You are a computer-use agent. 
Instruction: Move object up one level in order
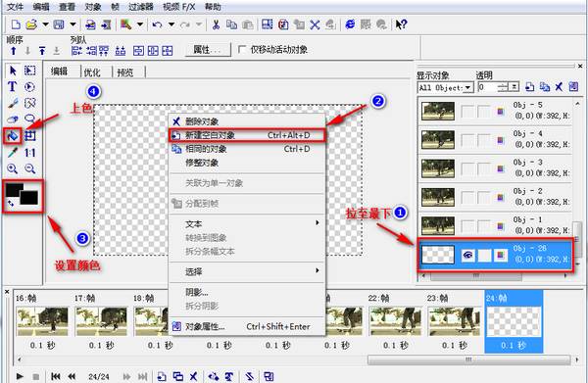click(14, 51)
